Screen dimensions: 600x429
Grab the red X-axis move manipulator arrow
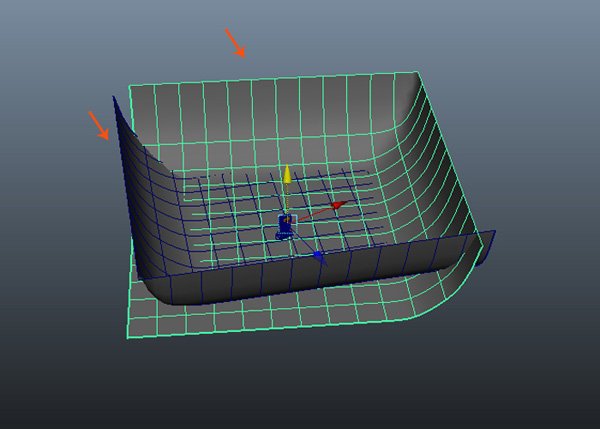339,205
